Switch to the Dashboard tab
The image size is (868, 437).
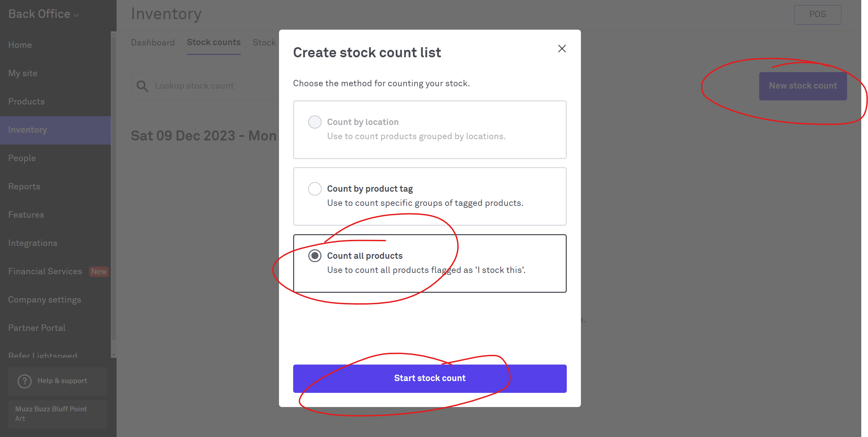click(153, 42)
